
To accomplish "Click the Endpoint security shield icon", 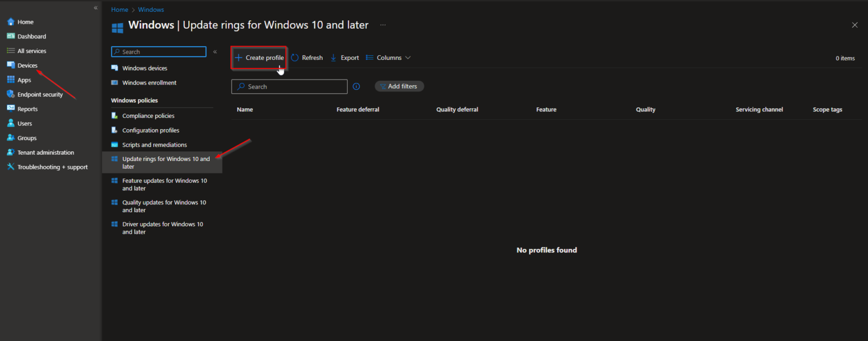I will coord(11,95).
